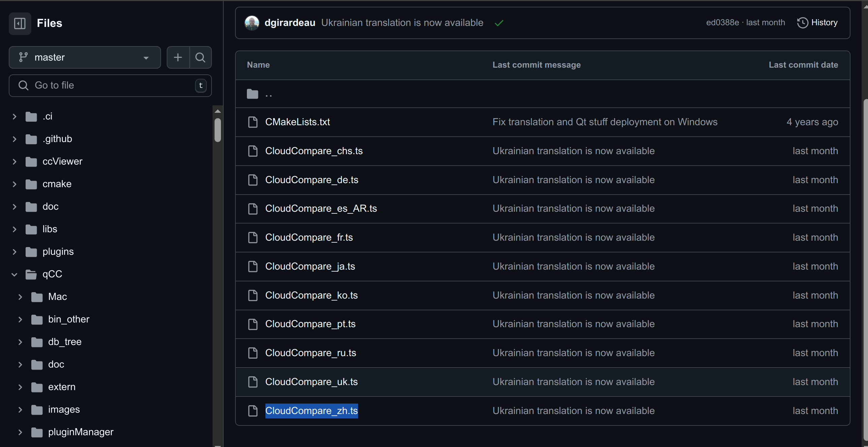Open CloudCompare_ko.ts file
Image resolution: width=868 pixels, height=447 pixels.
pos(311,296)
